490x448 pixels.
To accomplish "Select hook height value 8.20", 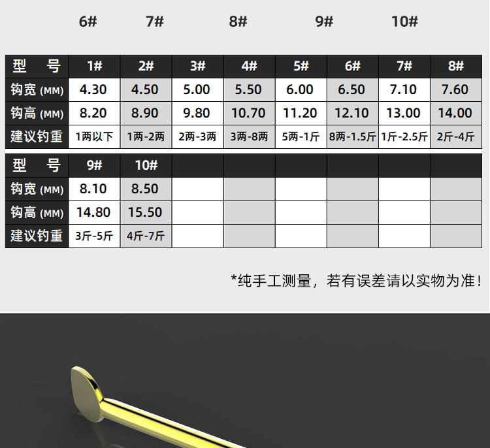I will tap(94, 113).
